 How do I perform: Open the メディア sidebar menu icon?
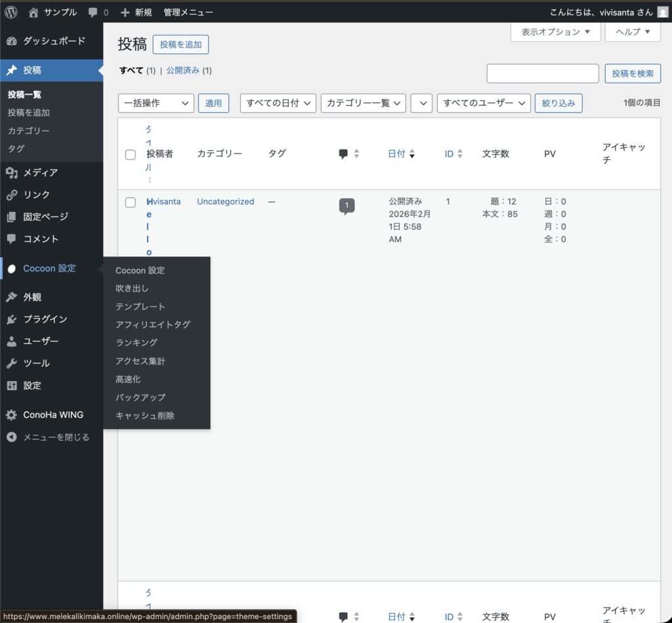(x=12, y=173)
